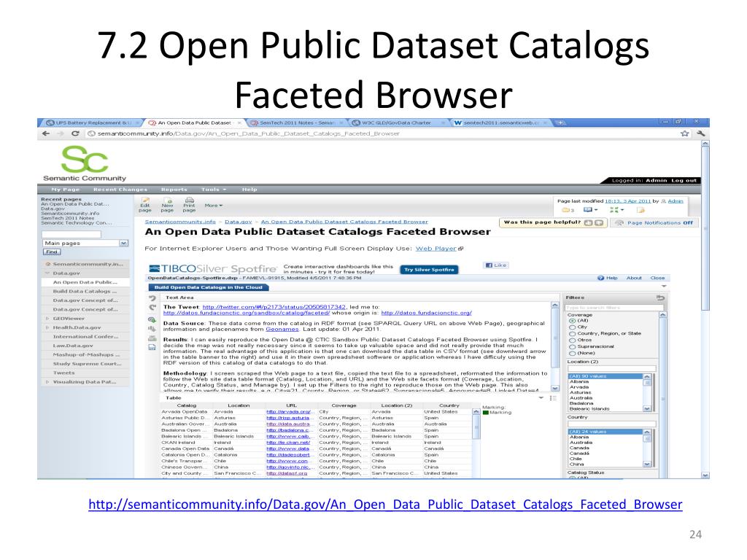The image size is (747, 560).
Task: Open the Table panel dropdown arrow
Action: click(541, 397)
